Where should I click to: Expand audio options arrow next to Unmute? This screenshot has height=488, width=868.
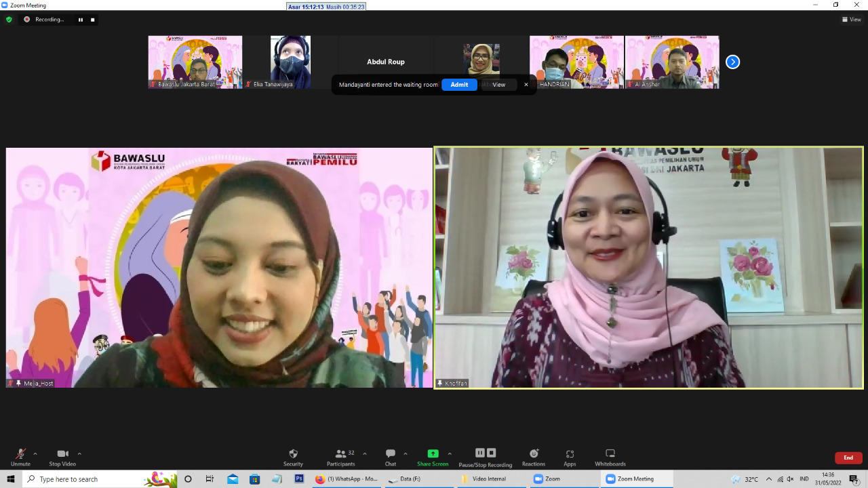point(35,454)
